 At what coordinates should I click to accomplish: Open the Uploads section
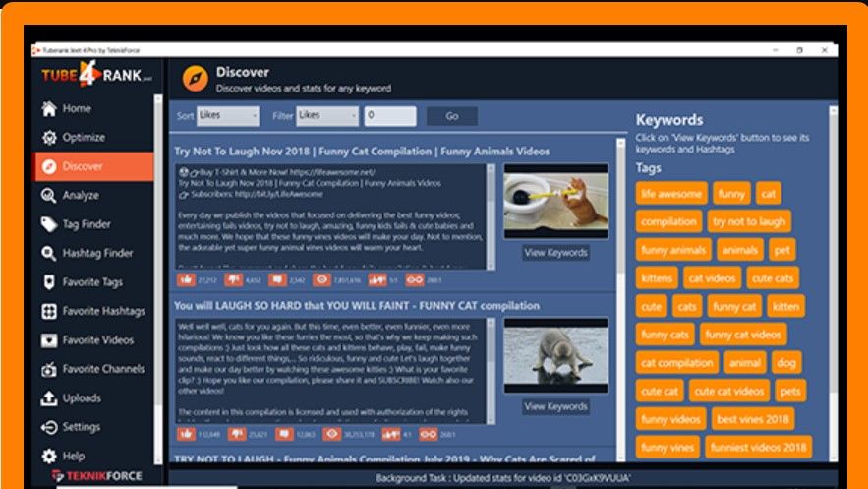pyautogui.click(x=93, y=398)
